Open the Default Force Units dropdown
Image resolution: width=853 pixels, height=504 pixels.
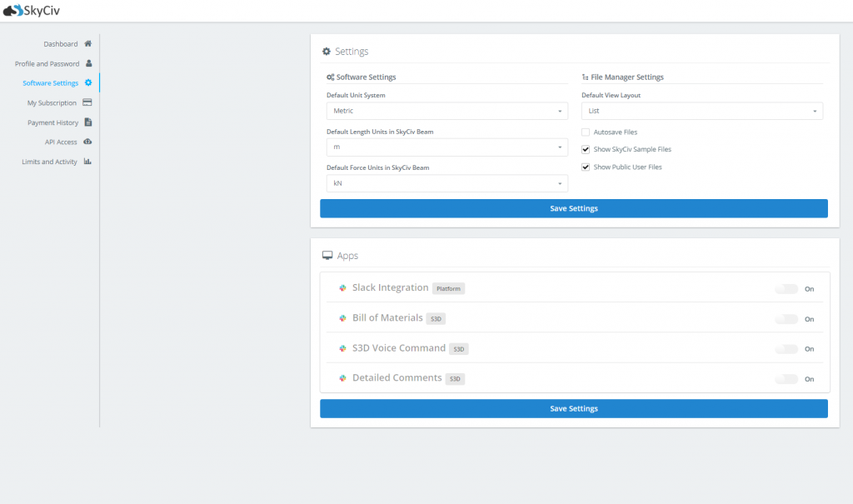447,183
